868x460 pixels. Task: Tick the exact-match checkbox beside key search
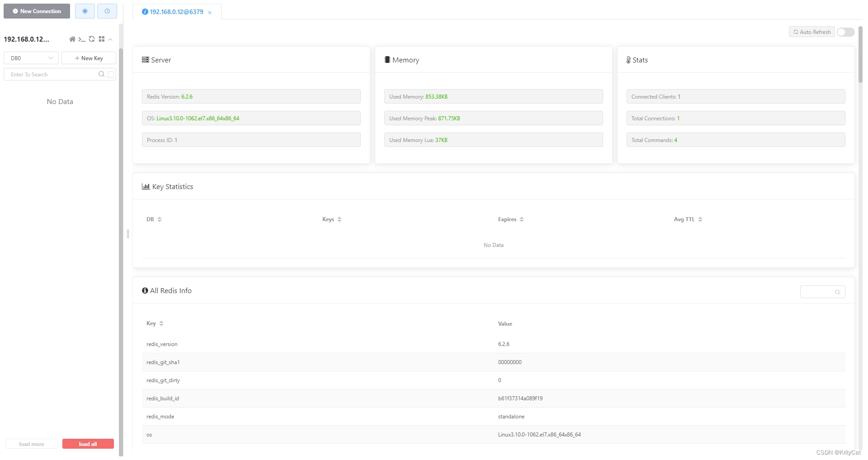pyautogui.click(x=111, y=74)
